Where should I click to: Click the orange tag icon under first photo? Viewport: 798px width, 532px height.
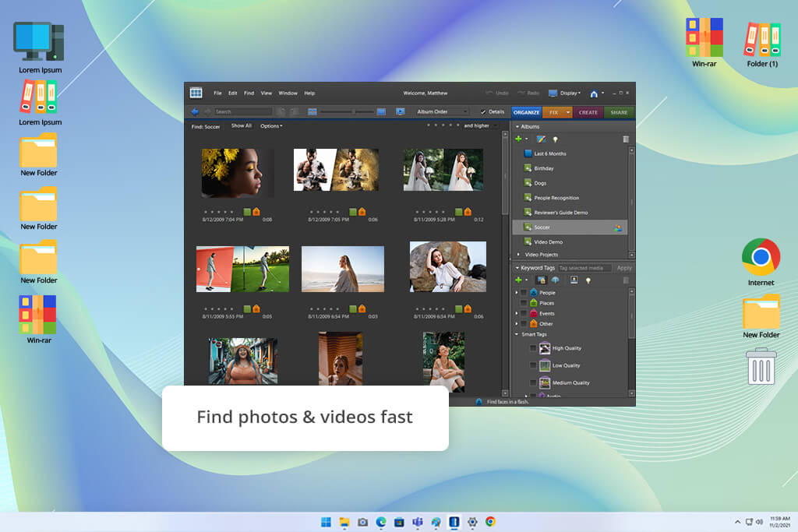pos(256,212)
